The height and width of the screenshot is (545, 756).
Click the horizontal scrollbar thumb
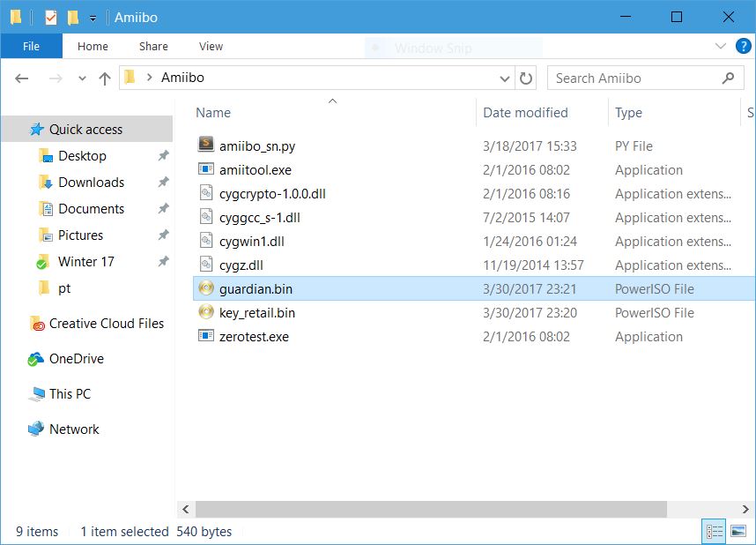tap(431, 509)
